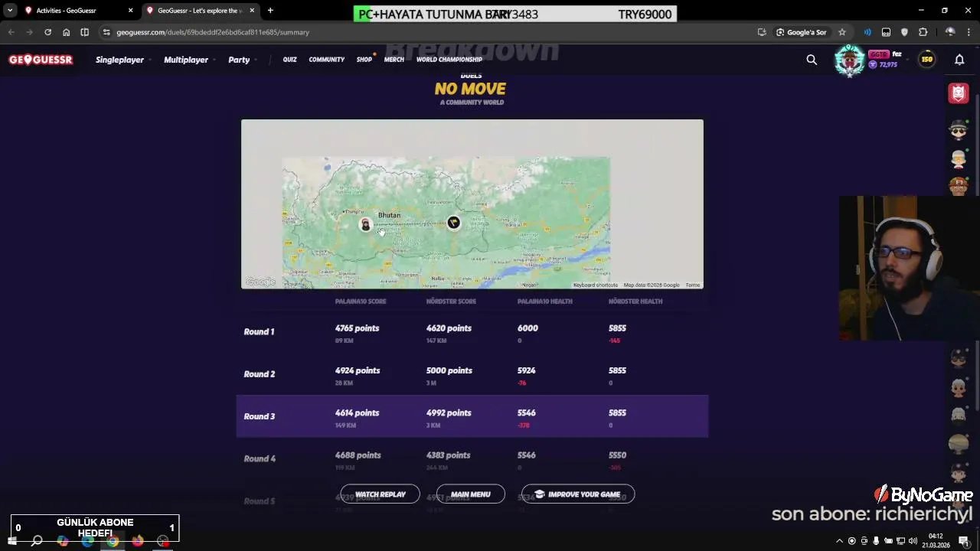Image resolution: width=980 pixels, height=551 pixels.
Task: Click the blue sound-wave extension icon
Action: pyautogui.click(x=867, y=32)
